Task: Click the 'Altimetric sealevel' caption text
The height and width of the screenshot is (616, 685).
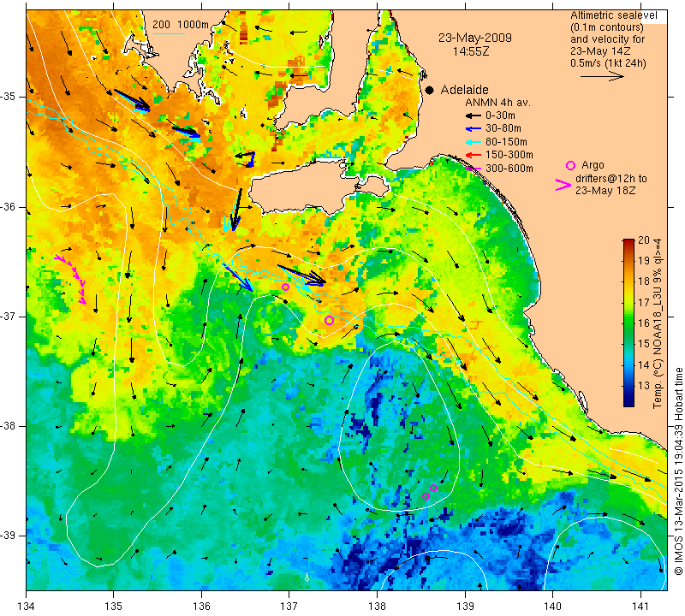Action: (614, 15)
